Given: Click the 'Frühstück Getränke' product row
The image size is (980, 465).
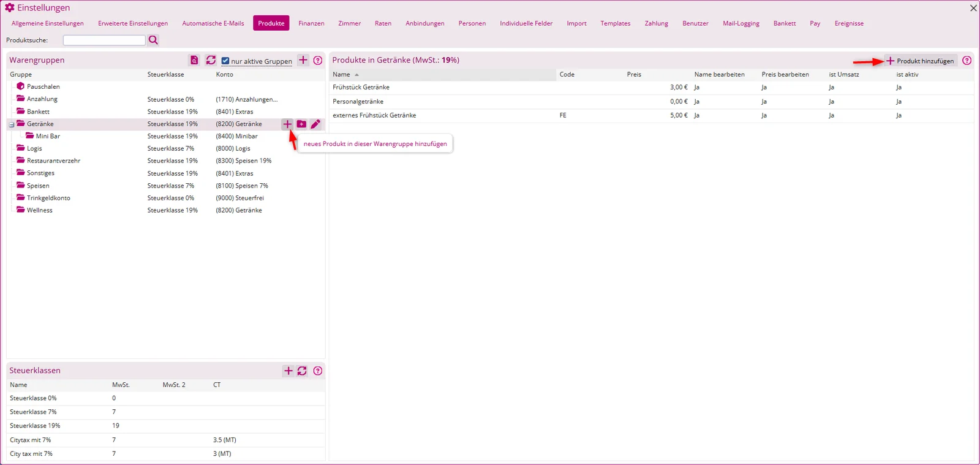Looking at the screenshot, I should (652, 87).
